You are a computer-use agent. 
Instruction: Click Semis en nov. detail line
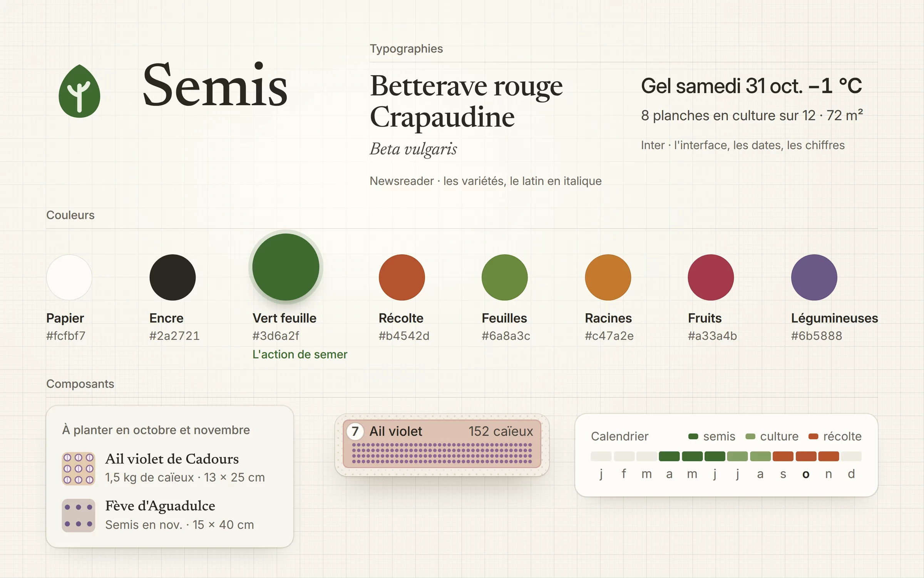179,525
